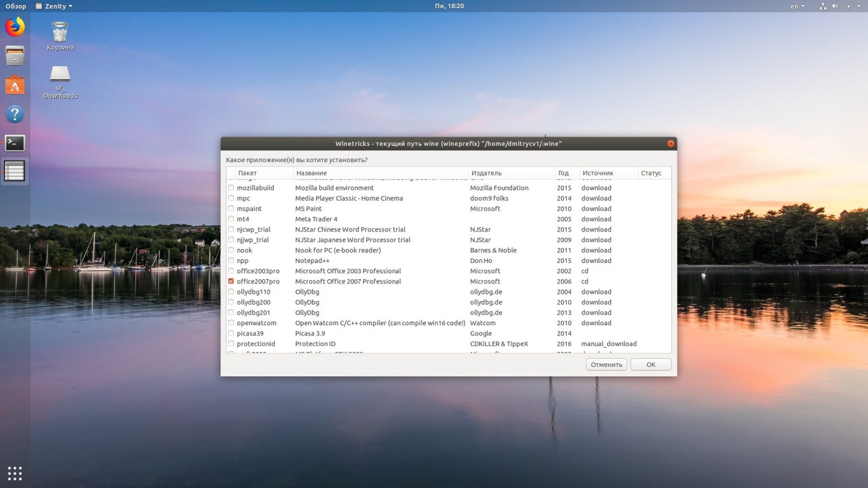Close the Winetricks dialog
868x488 pixels.
[671, 144]
